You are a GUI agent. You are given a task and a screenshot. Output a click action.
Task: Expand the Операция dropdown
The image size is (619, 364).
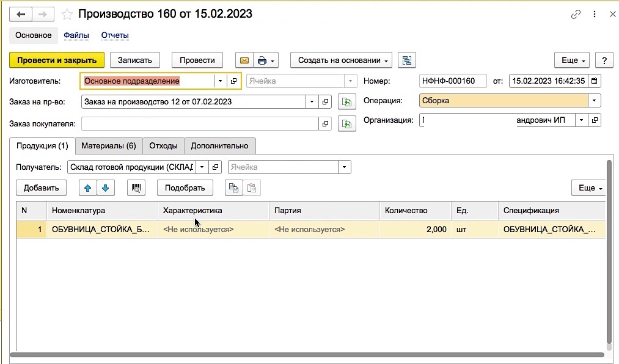click(594, 101)
